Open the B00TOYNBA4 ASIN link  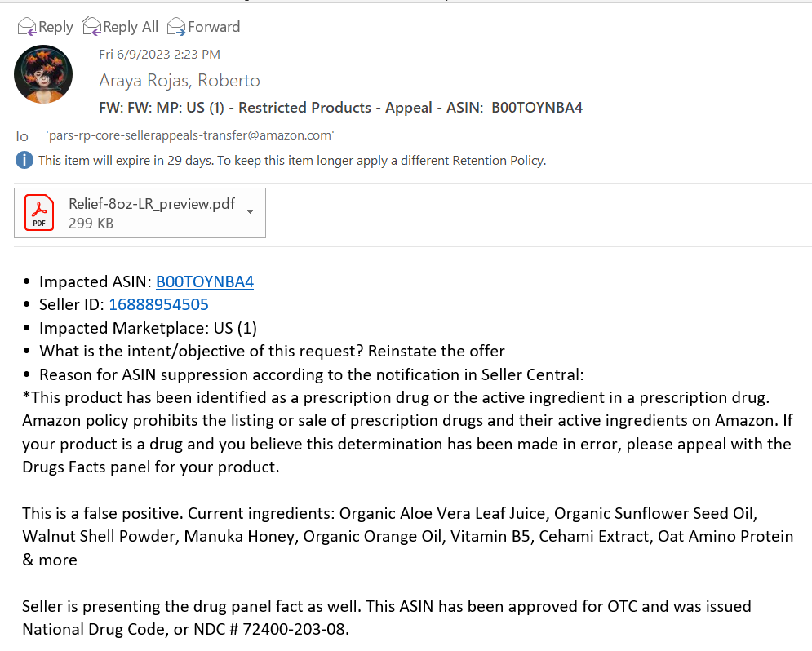[205, 281]
